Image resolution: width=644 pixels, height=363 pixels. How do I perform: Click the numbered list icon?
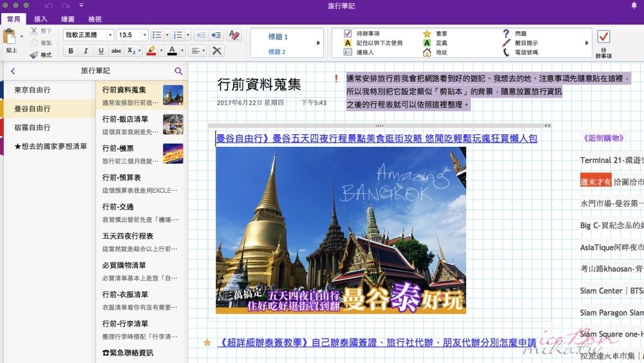178,35
